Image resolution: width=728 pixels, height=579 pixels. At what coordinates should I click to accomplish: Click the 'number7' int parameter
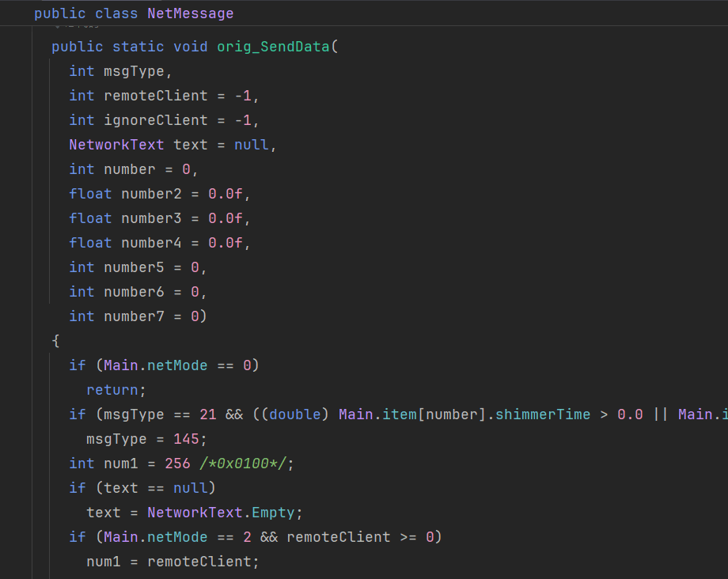click(134, 316)
